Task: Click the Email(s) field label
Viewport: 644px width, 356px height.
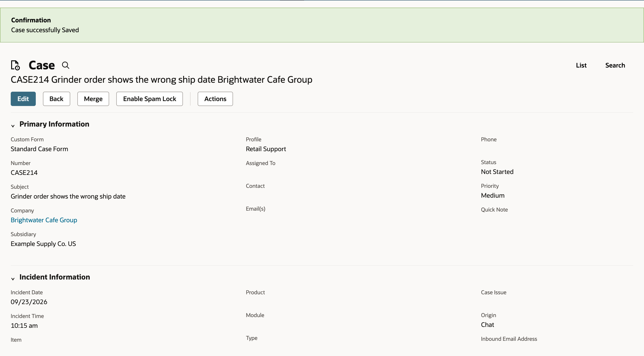Action: [x=256, y=209]
